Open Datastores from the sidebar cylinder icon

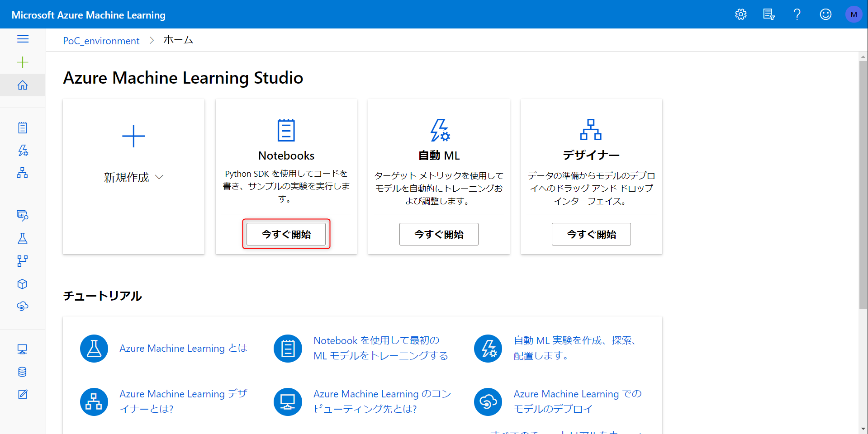pyautogui.click(x=23, y=372)
